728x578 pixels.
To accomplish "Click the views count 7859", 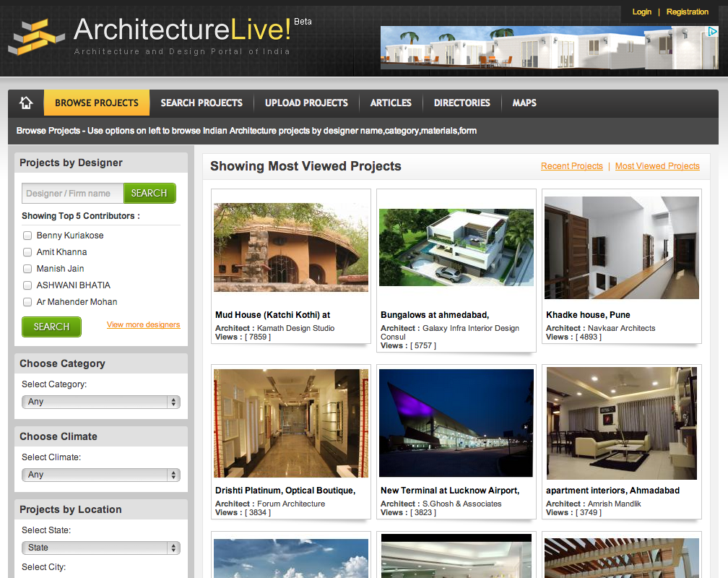I will pos(258,337).
